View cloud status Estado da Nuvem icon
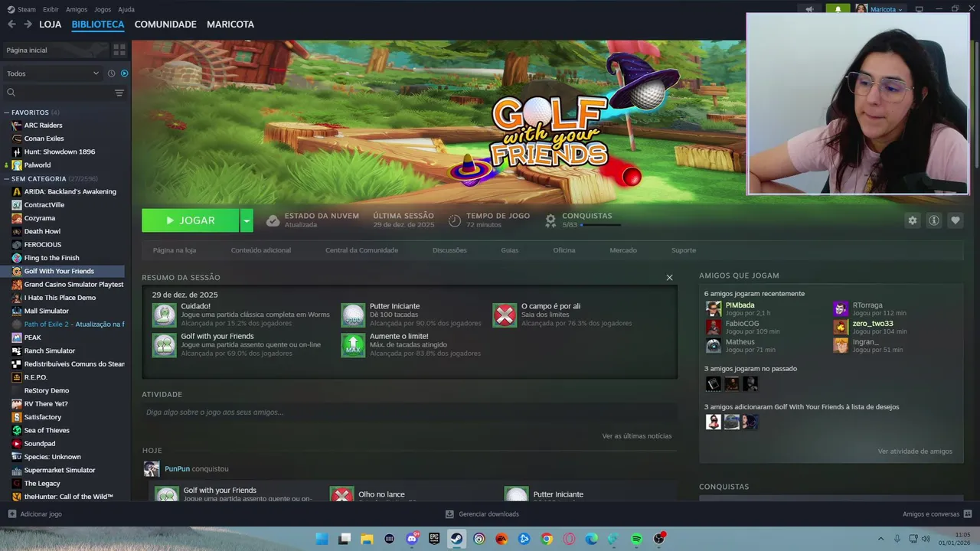980x551 pixels. pos(273,220)
